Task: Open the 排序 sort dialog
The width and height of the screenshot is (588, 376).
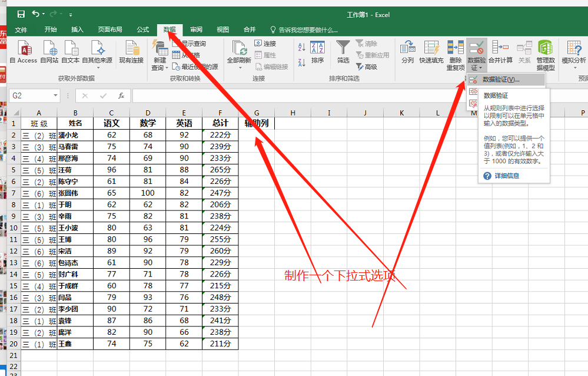Action: pyautogui.click(x=317, y=52)
